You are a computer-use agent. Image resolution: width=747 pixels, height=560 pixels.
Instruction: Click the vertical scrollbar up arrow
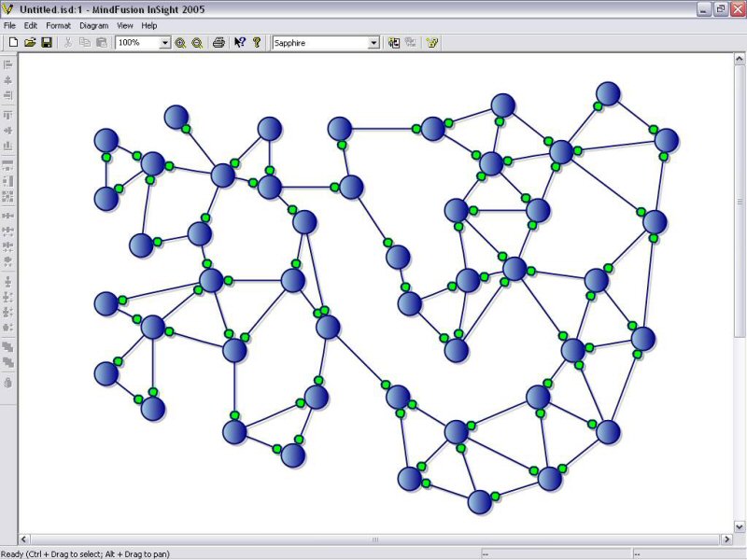click(x=740, y=59)
